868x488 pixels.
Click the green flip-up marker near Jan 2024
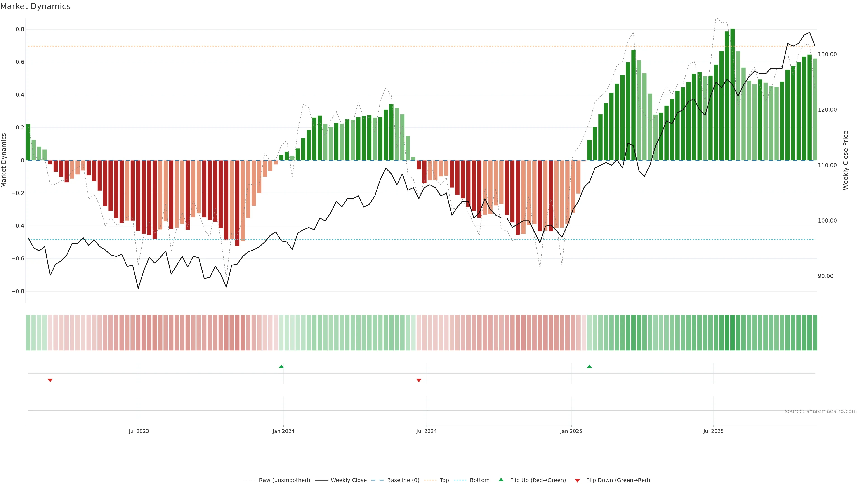pos(281,366)
